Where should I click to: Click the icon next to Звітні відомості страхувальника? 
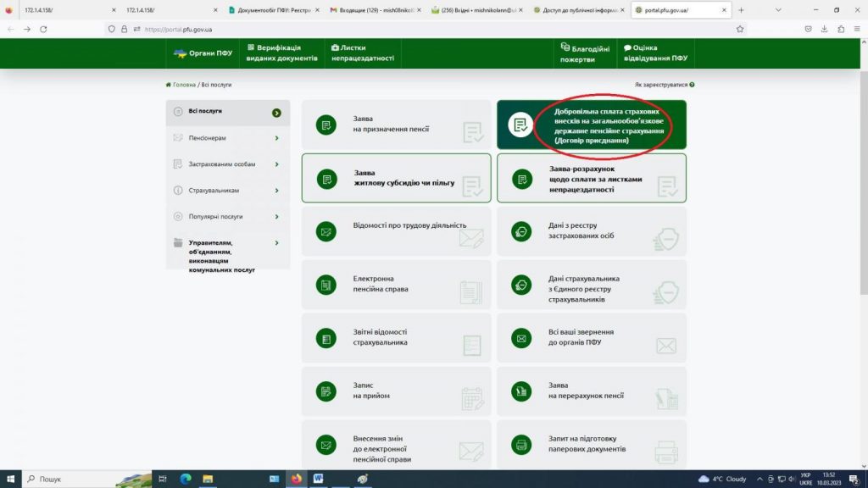point(325,338)
